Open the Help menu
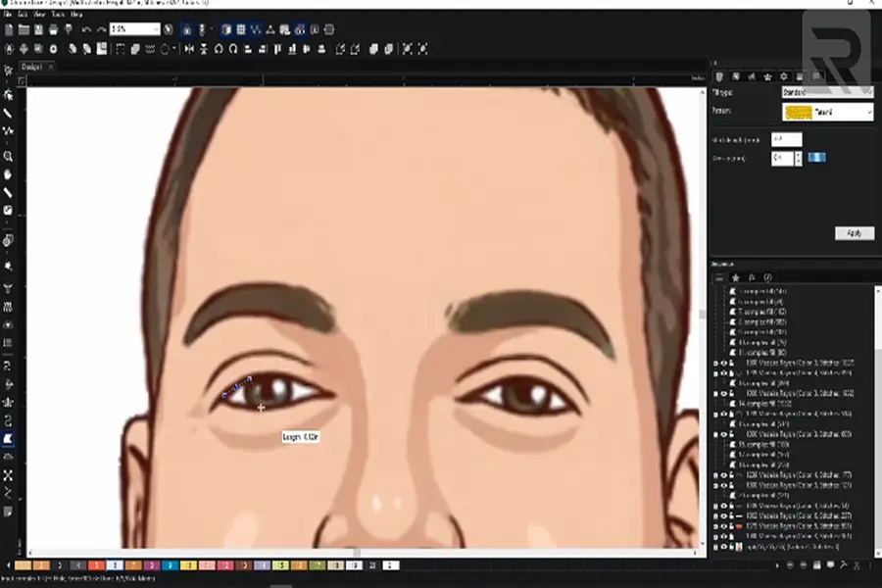Viewport: 882px width, 588px height. 76,14
